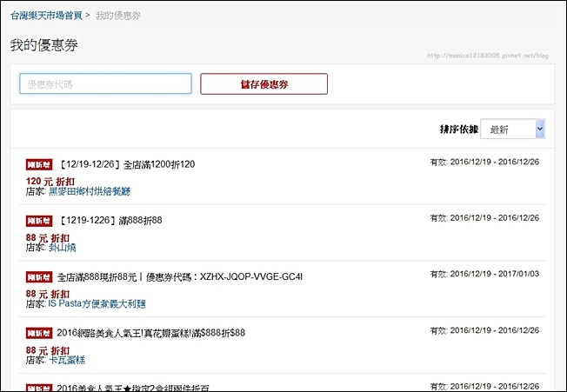
Task: Open 台灣樂天市場首頁 breadcrumb link
Action: (46, 16)
